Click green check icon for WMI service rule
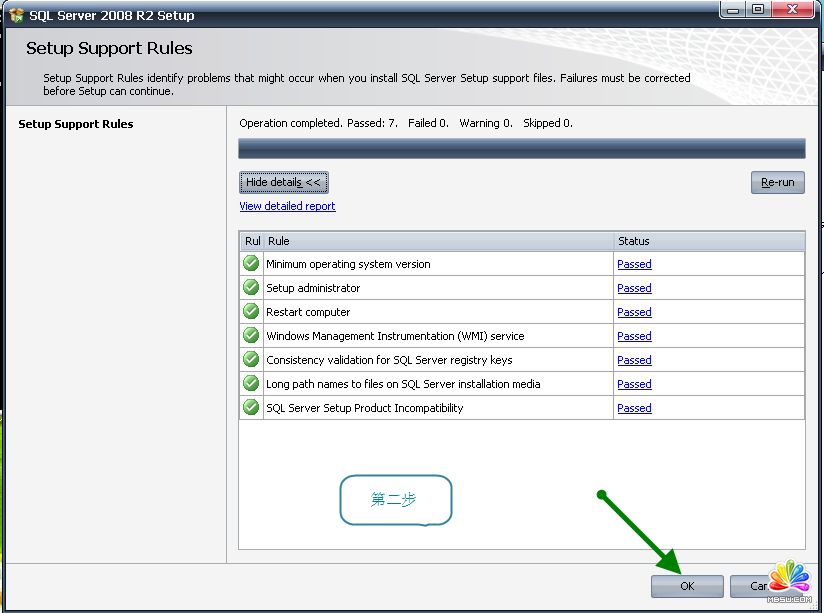This screenshot has width=824, height=613. point(251,336)
